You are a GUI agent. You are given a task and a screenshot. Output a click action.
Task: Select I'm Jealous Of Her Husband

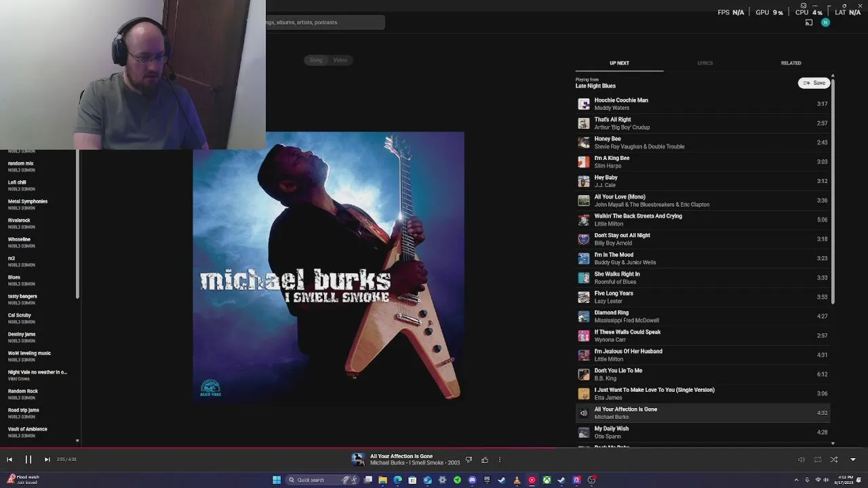click(703, 355)
